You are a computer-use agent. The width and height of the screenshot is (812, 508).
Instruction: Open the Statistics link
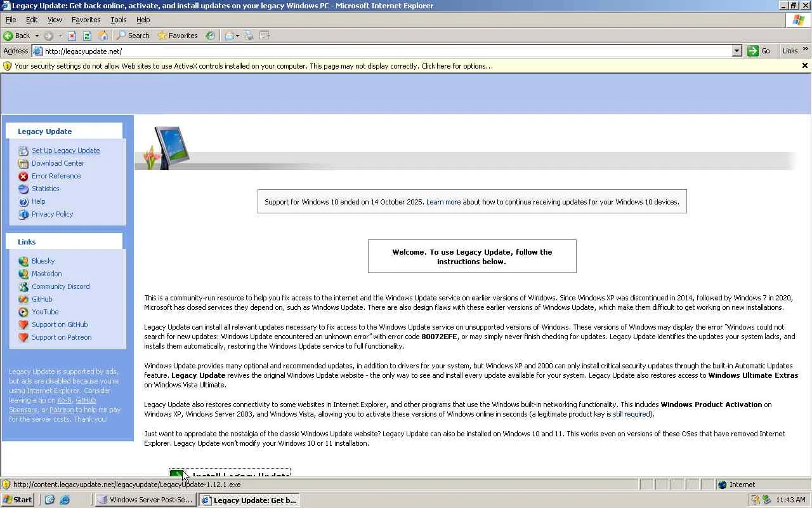click(46, 189)
